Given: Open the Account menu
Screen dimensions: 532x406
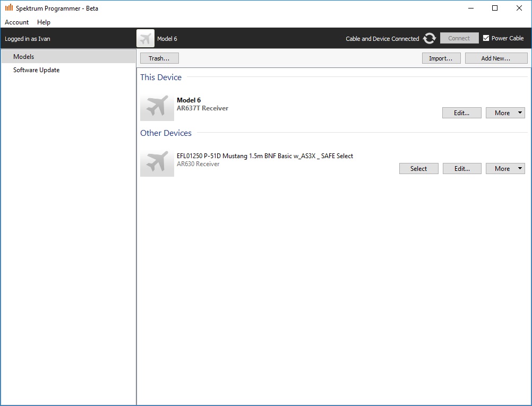Looking at the screenshot, I should pos(17,22).
